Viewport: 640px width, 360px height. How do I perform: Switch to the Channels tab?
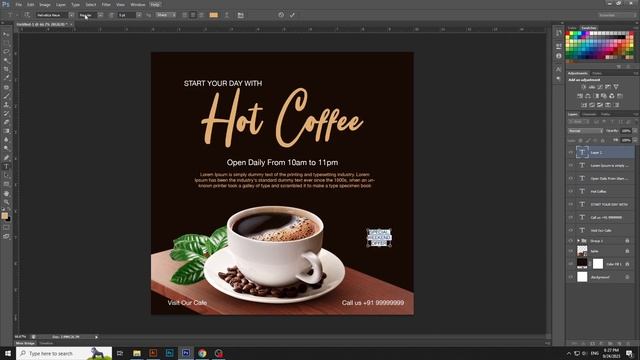coord(589,114)
